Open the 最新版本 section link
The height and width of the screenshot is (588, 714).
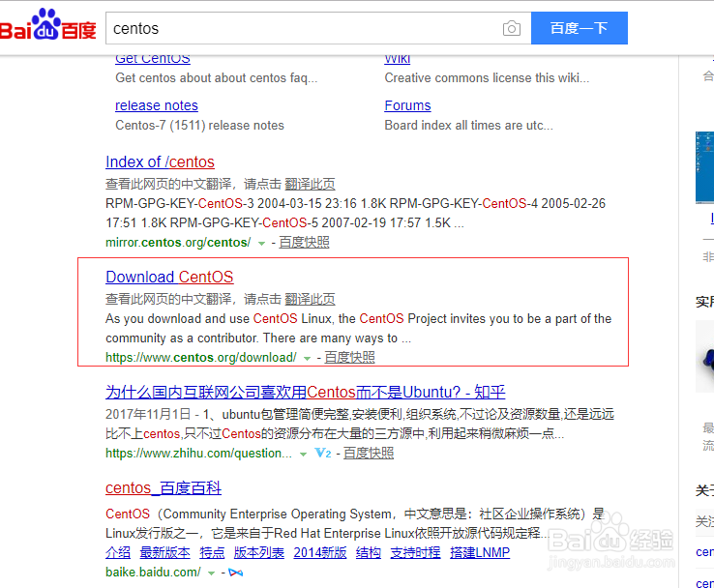[x=164, y=552]
